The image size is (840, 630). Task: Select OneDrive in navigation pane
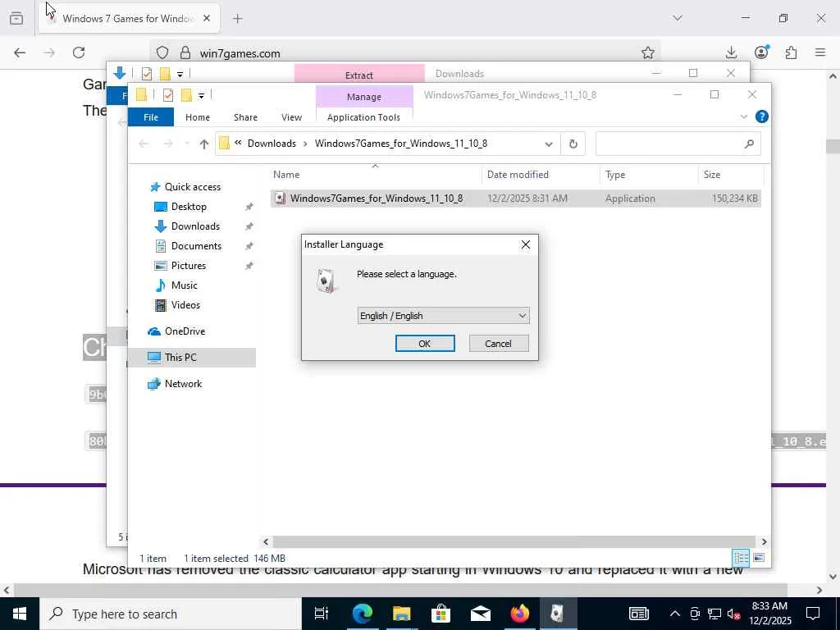pos(185,331)
